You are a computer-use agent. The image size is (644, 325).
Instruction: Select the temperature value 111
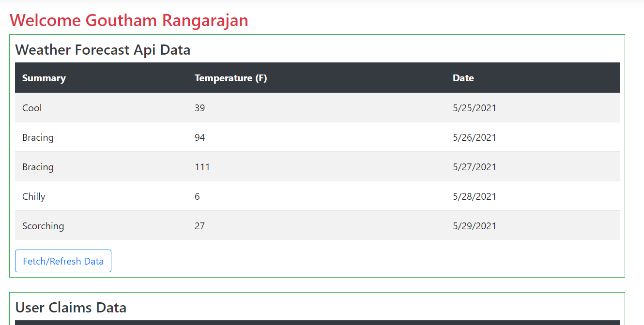(202, 167)
